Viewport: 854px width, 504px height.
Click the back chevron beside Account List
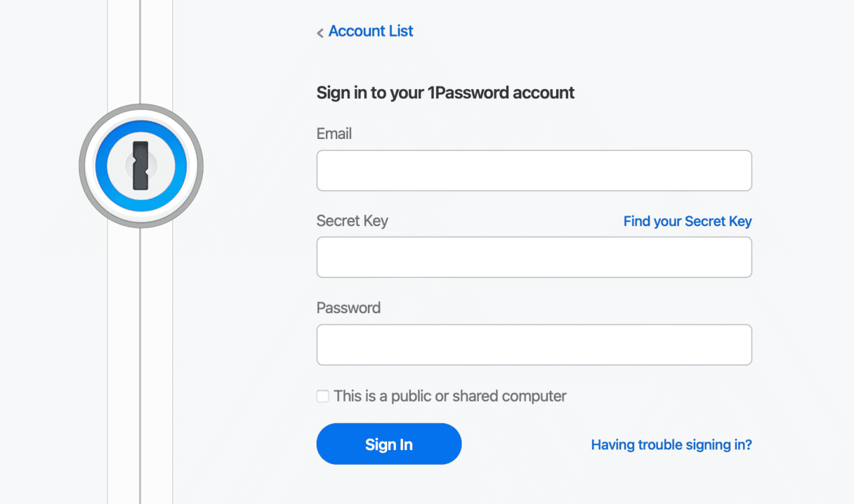[320, 32]
